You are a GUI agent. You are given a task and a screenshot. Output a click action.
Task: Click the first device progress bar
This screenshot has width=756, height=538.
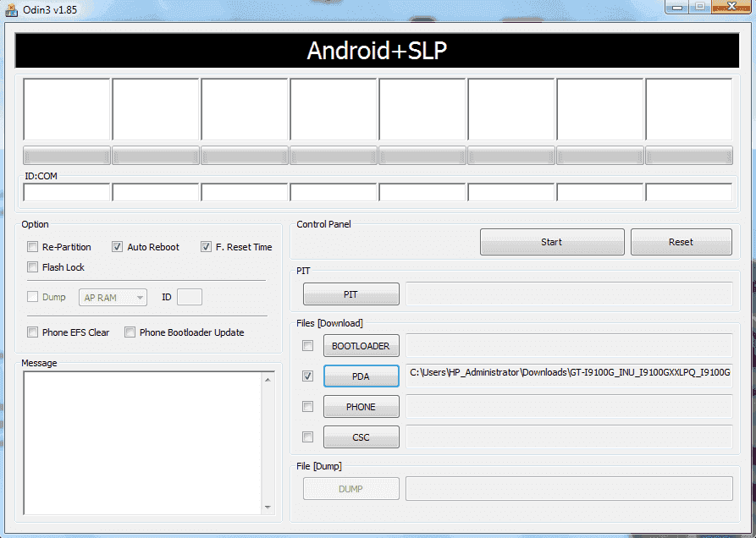click(67, 156)
